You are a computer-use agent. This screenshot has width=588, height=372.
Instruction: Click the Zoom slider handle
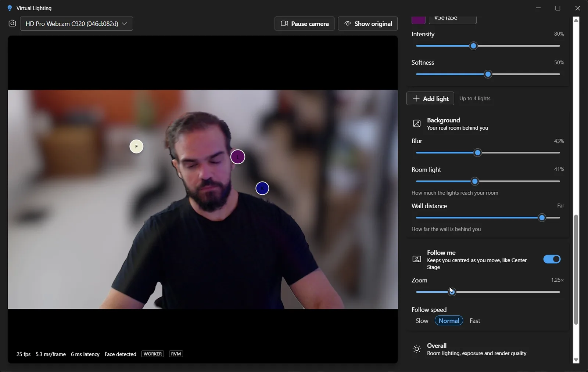452,292
